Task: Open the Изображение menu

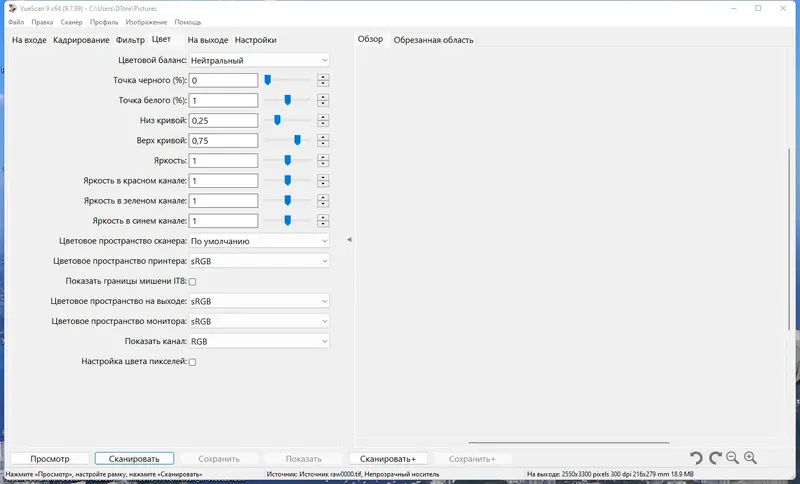Action: pos(146,22)
